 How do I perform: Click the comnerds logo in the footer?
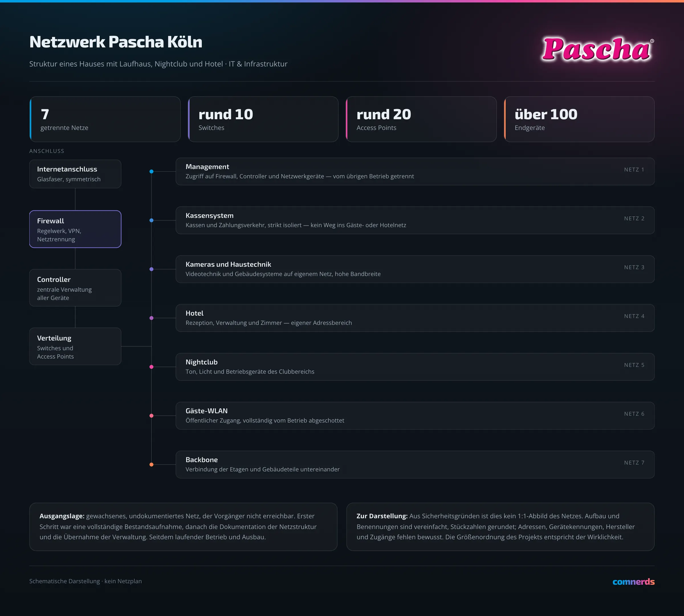click(633, 582)
